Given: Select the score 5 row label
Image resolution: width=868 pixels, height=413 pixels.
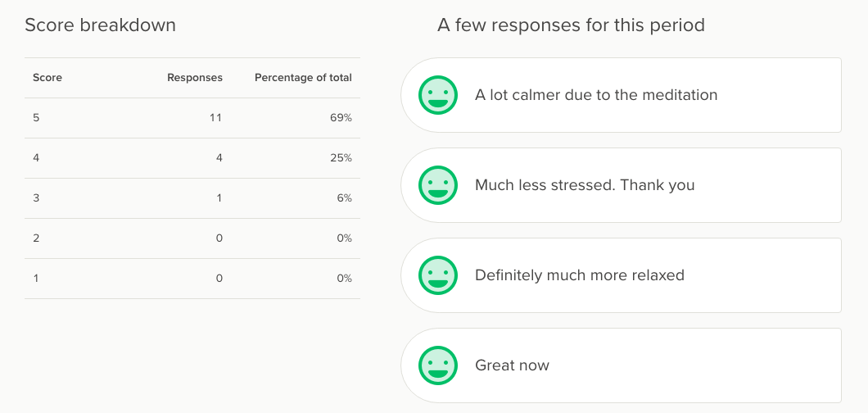Looking at the screenshot, I should click(36, 118).
